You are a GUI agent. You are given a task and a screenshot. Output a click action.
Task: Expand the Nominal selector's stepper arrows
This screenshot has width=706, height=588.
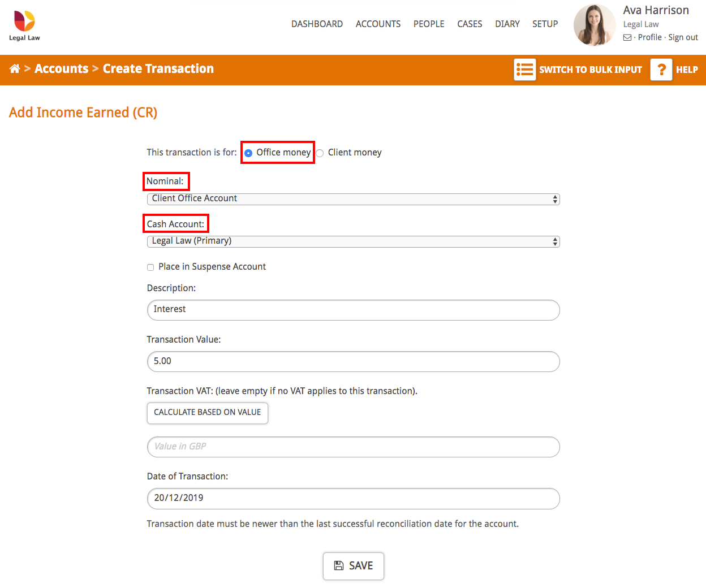pyautogui.click(x=555, y=198)
